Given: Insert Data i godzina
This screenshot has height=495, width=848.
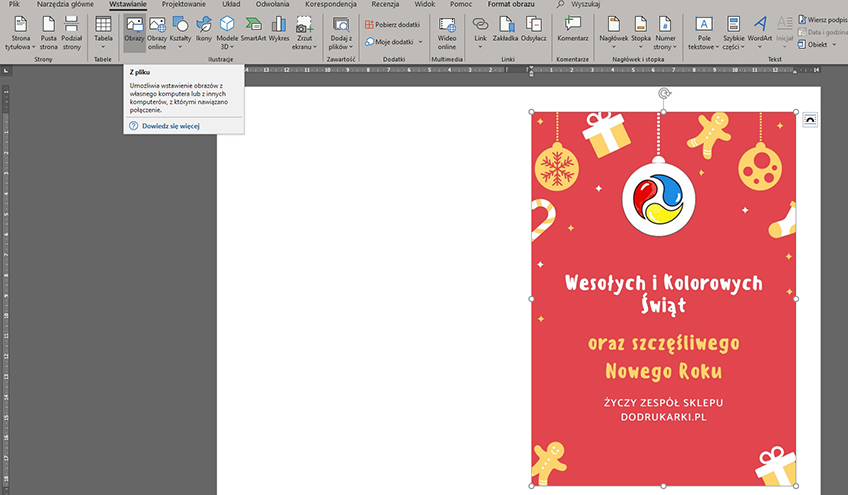Looking at the screenshot, I should (x=823, y=32).
